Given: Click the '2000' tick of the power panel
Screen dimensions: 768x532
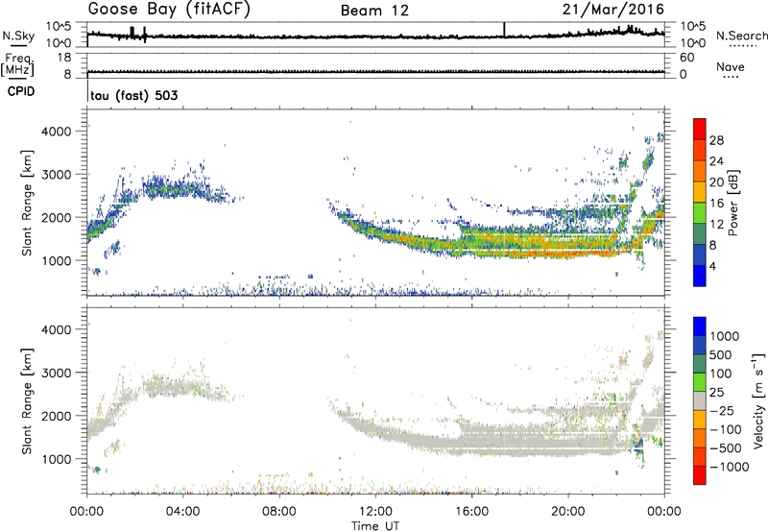Looking at the screenshot, I should point(56,217).
